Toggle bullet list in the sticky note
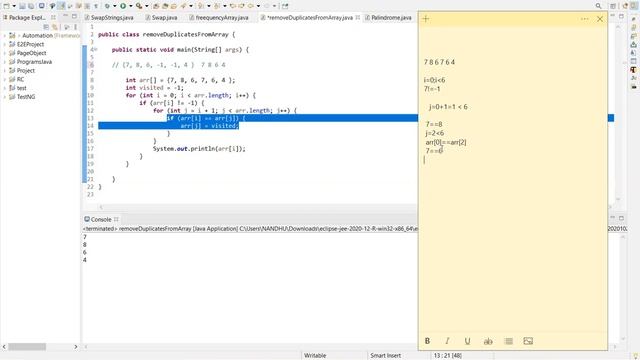The image size is (640, 360). click(508, 341)
